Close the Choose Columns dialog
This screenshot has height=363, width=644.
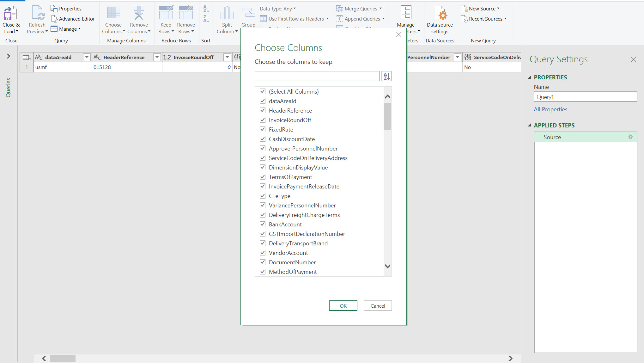[x=399, y=34]
